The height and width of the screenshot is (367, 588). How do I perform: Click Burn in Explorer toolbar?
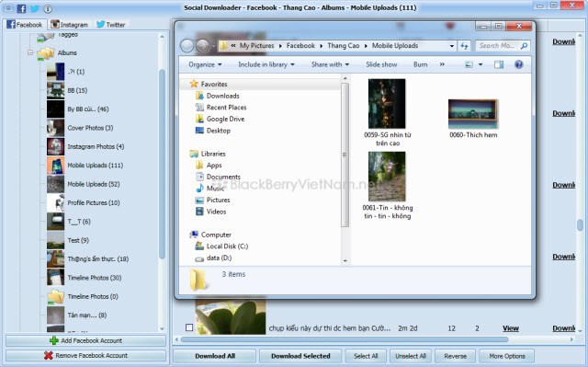[x=421, y=64]
